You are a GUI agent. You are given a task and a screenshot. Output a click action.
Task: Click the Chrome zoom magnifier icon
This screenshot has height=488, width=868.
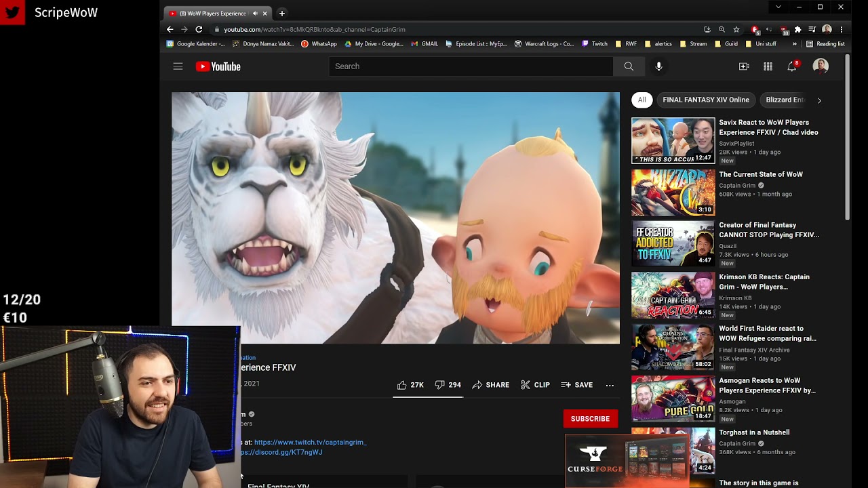pos(722,29)
